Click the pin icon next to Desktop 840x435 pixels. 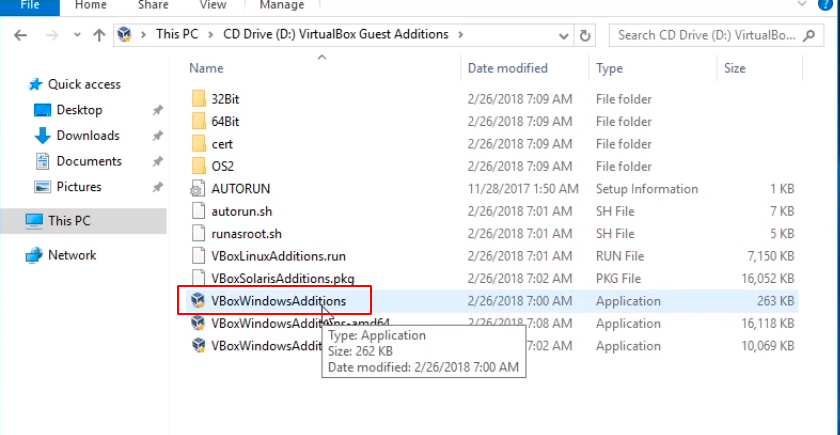(x=158, y=110)
